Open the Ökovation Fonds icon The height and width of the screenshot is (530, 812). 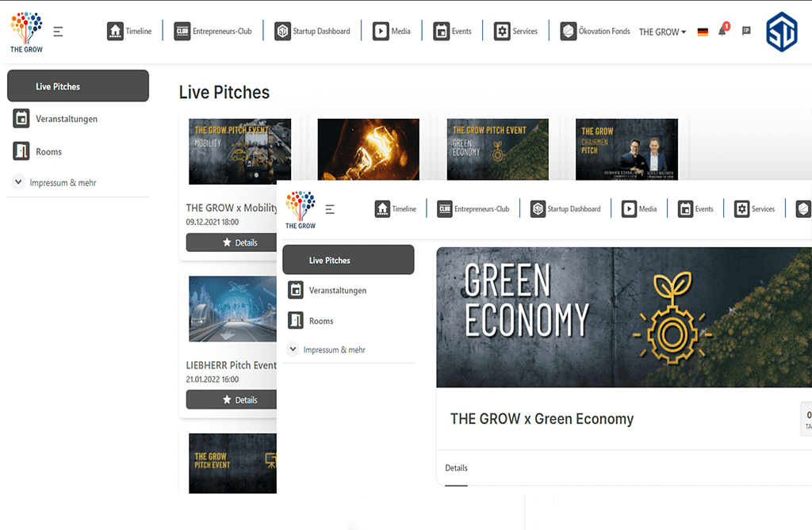(568, 31)
